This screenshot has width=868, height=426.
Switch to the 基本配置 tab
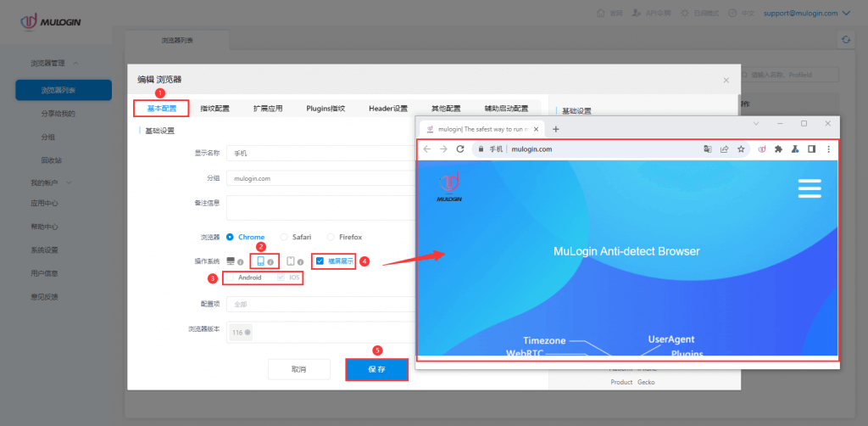(x=162, y=109)
